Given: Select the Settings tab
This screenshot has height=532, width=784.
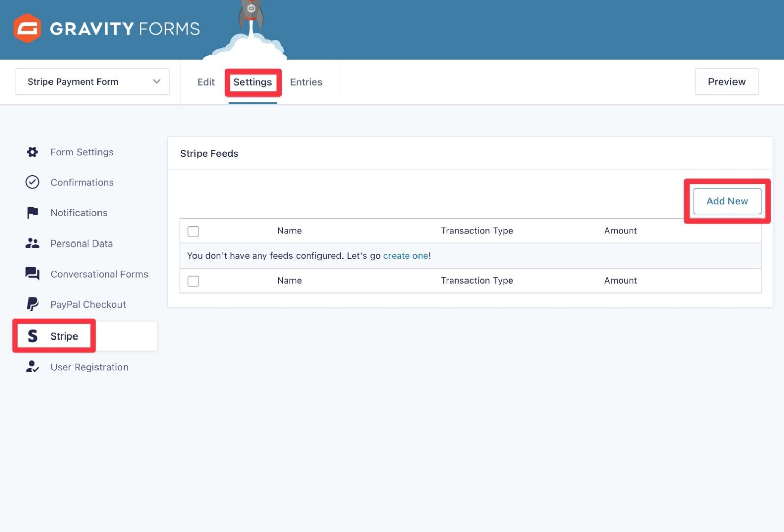Looking at the screenshot, I should (x=253, y=82).
